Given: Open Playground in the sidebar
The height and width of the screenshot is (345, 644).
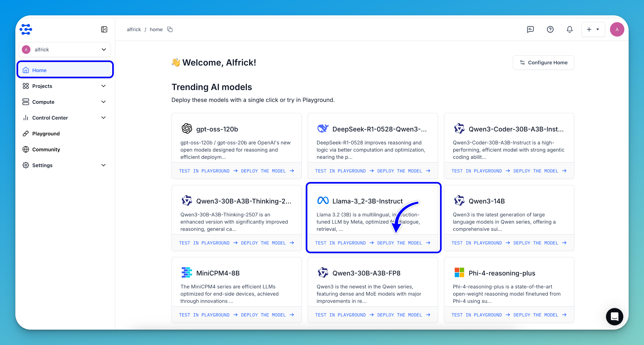Looking at the screenshot, I should 65,134.
